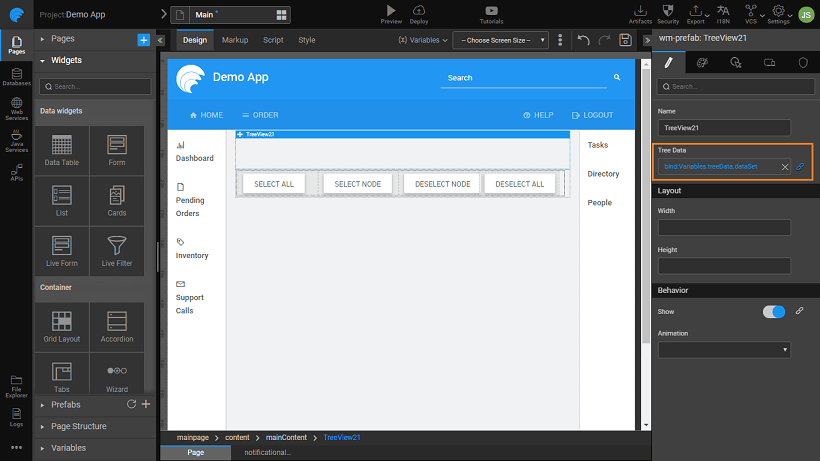
Task: Add the Data Table widget
Action: tap(61, 152)
